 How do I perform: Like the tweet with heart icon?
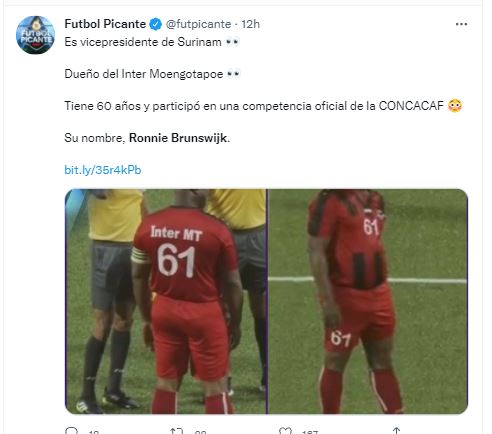point(285,431)
